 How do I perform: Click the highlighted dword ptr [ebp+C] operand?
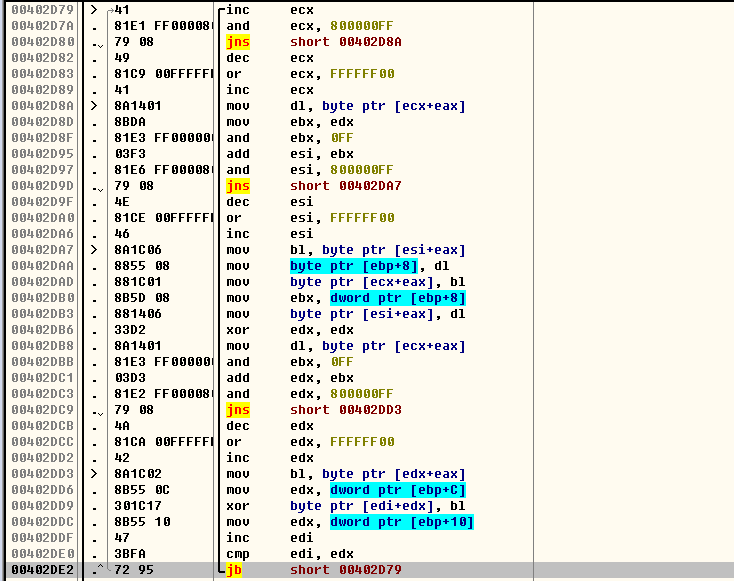click(x=398, y=490)
